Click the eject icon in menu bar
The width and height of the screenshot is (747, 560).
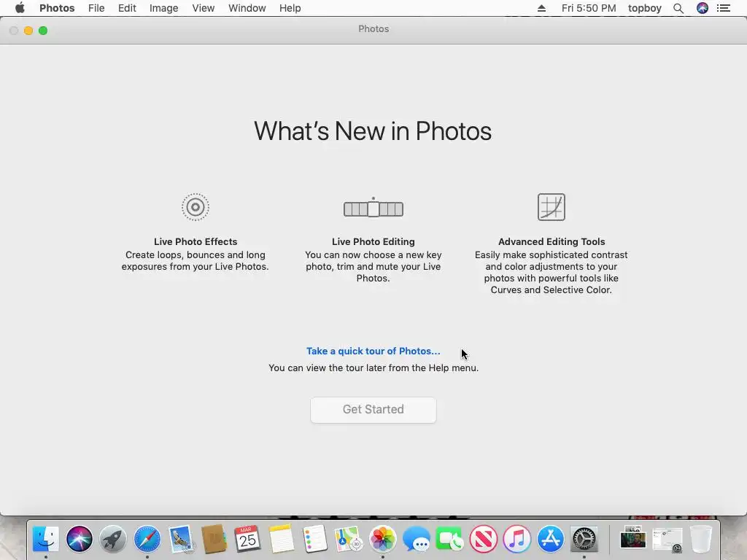pyautogui.click(x=541, y=8)
